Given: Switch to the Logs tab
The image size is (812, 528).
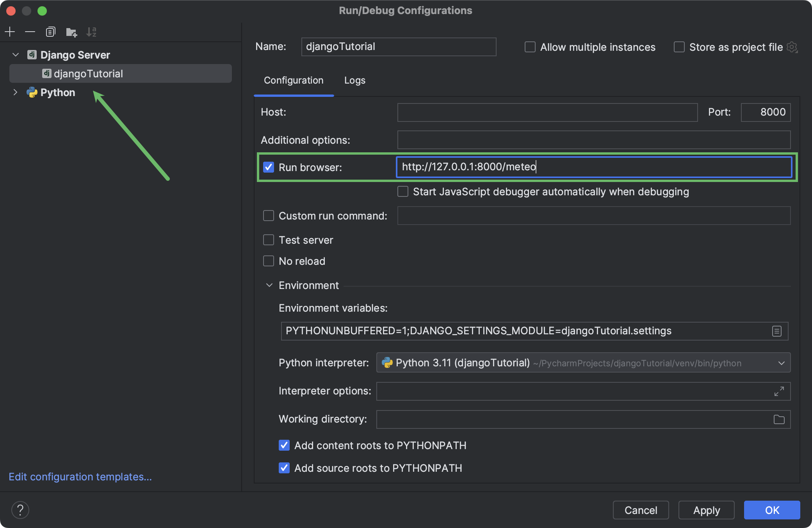Looking at the screenshot, I should 355,79.
